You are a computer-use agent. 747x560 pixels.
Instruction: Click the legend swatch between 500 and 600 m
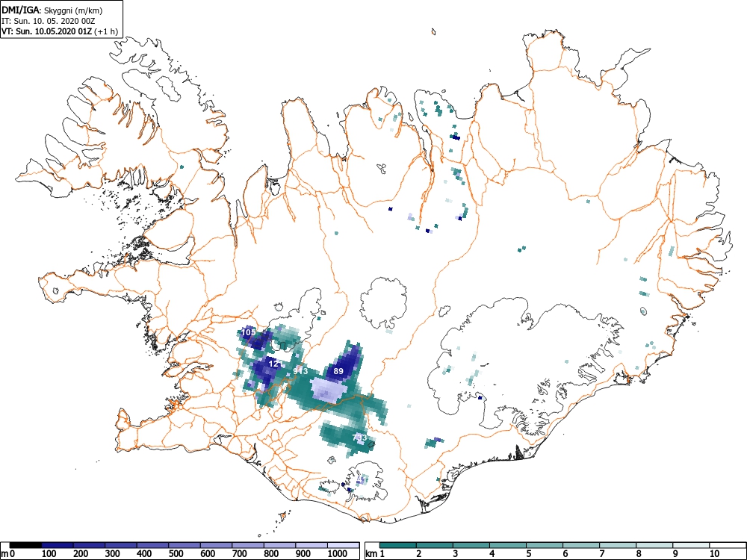(185, 545)
